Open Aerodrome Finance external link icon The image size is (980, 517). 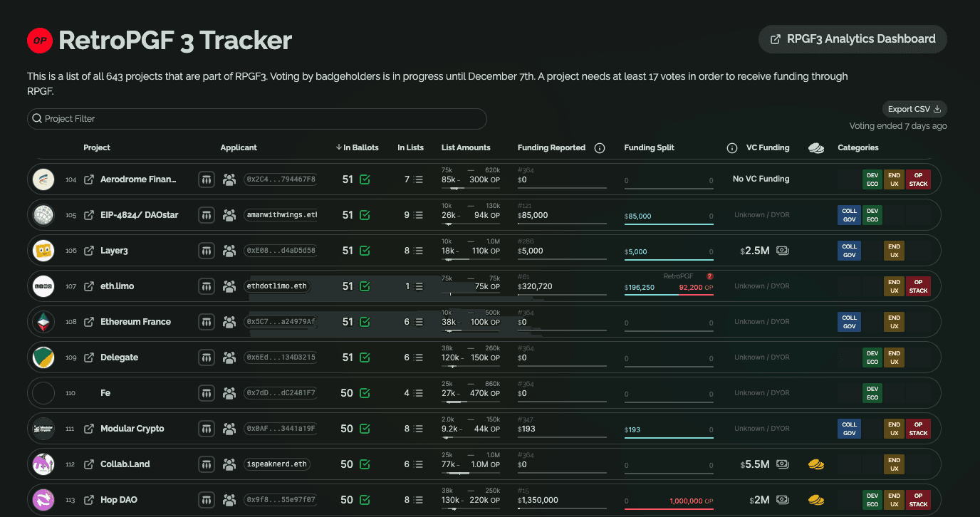point(89,179)
